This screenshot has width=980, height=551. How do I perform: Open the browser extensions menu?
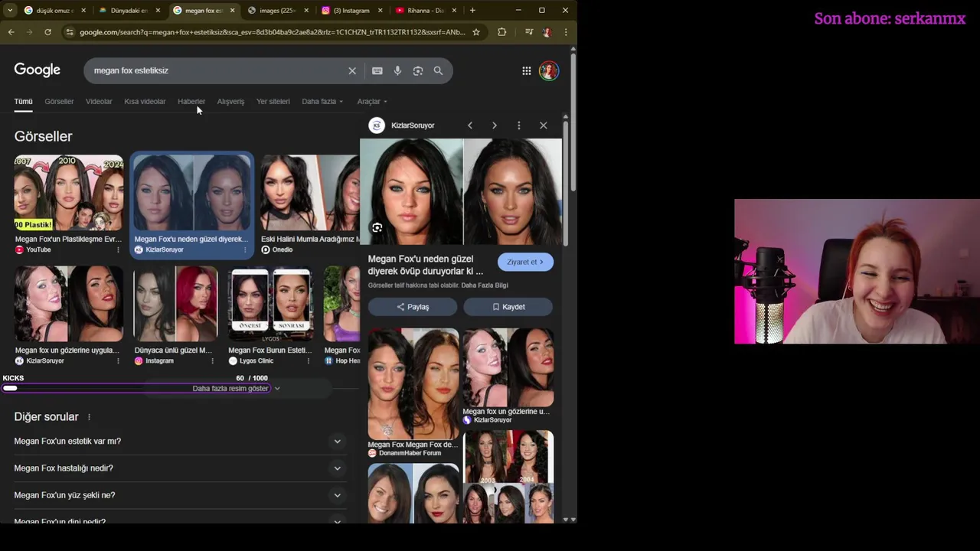click(x=502, y=32)
